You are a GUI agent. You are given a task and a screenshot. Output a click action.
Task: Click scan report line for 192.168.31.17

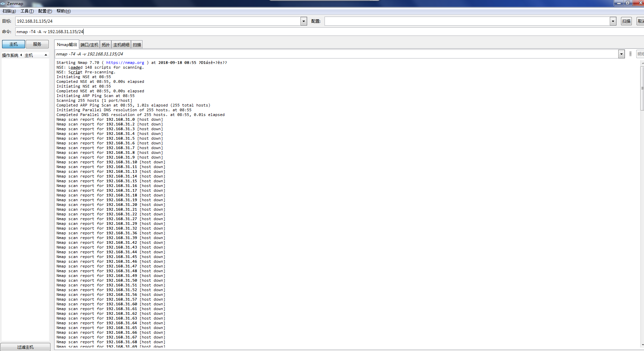click(x=111, y=190)
